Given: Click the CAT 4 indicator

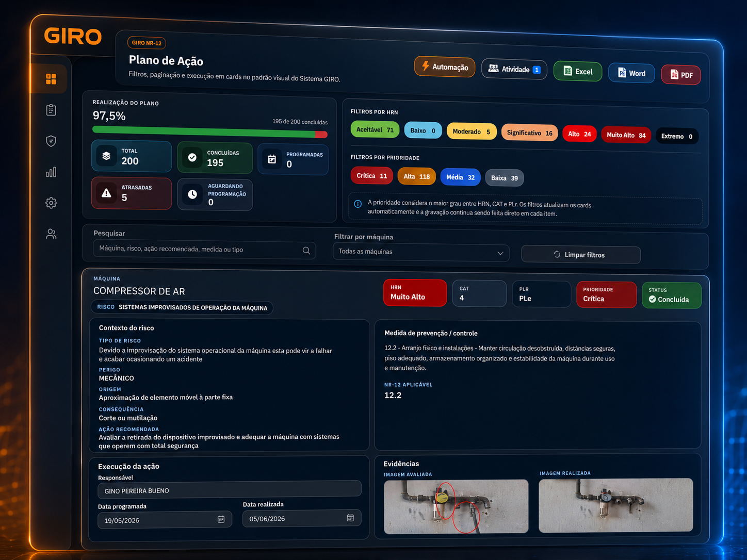Looking at the screenshot, I should (x=479, y=293).
